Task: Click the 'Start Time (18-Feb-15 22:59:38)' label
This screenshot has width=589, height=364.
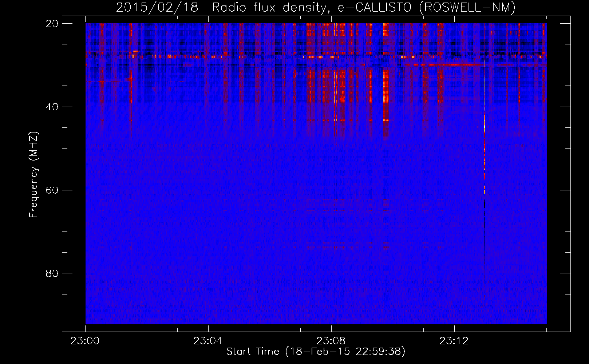Action: point(316,352)
